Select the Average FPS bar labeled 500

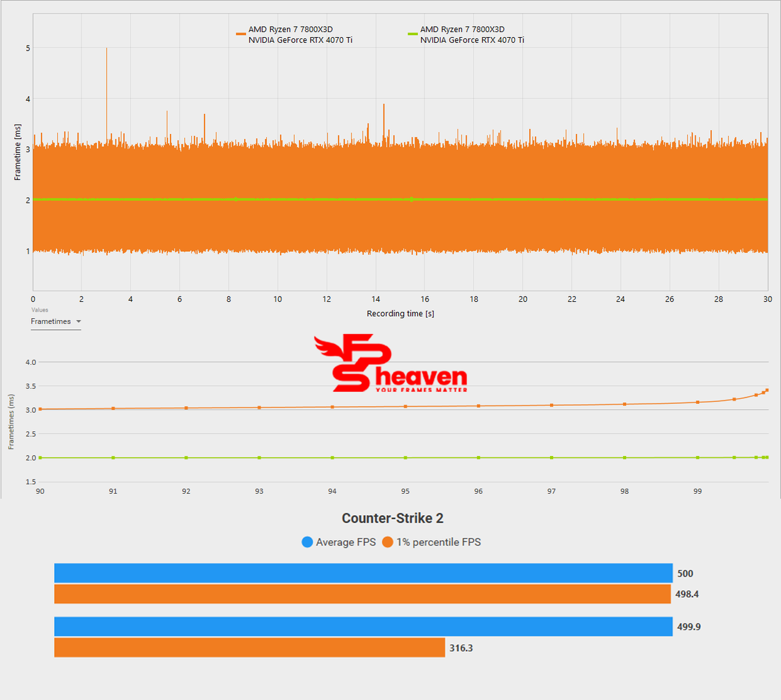(x=363, y=573)
